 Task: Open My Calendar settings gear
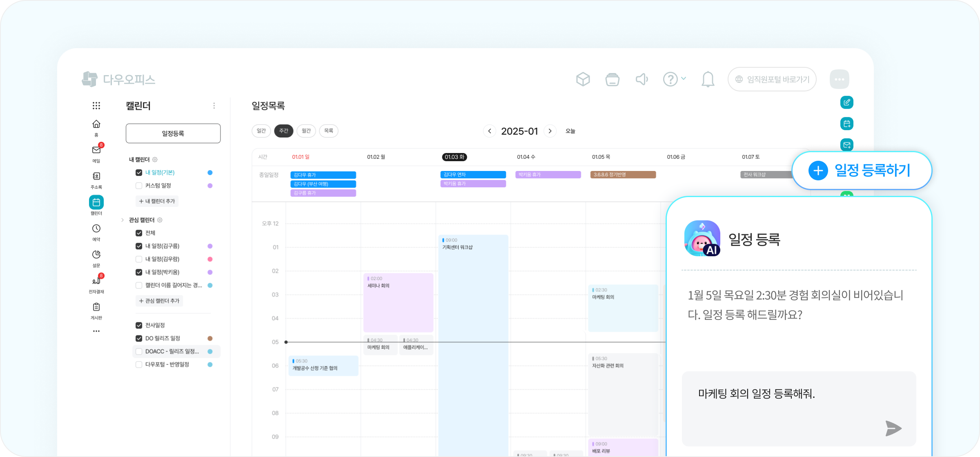point(155,160)
